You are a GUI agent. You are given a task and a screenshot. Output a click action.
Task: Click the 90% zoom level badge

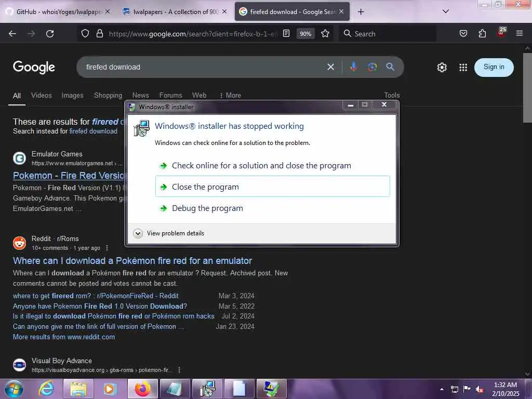click(x=305, y=34)
